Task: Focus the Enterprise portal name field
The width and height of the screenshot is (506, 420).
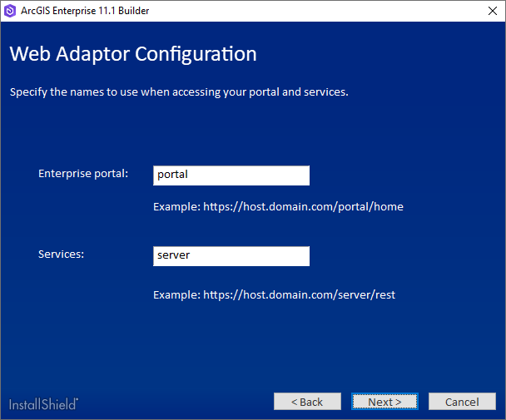Action: (x=231, y=175)
